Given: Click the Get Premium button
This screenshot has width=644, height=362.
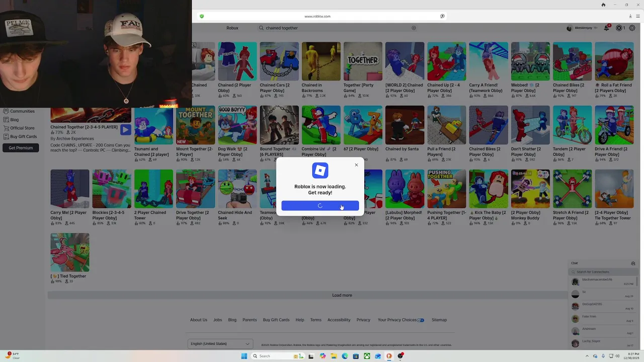Looking at the screenshot, I should click(x=21, y=148).
